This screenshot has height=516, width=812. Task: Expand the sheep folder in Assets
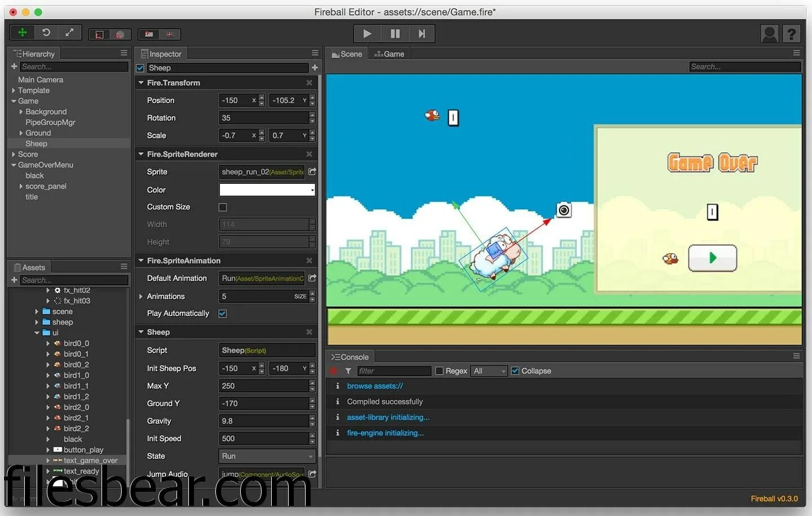tap(37, 322)
